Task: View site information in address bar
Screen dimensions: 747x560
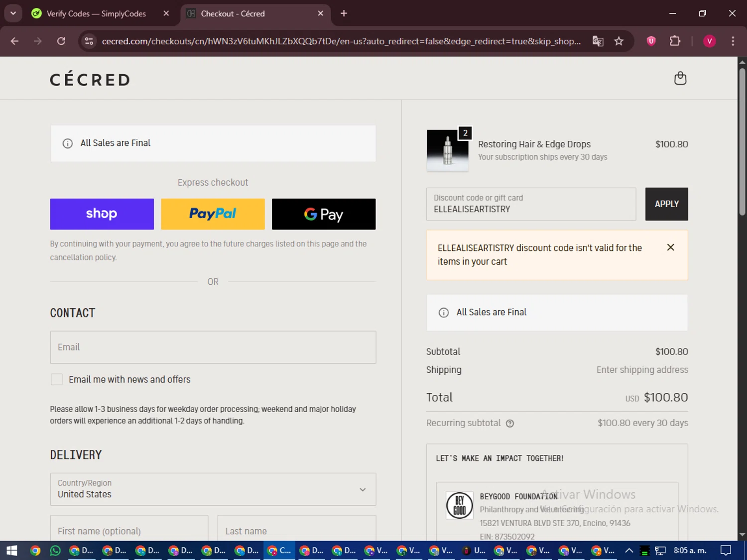Action: tap(89, 41)
